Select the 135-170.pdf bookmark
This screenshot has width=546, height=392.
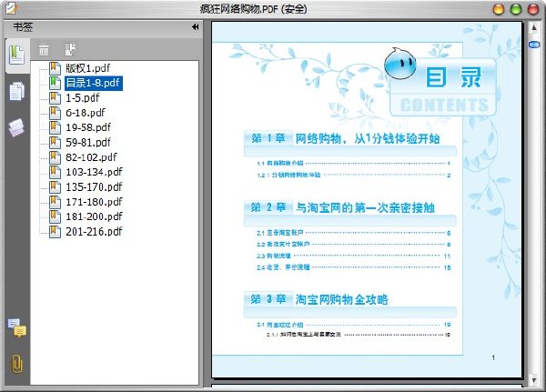94,187
